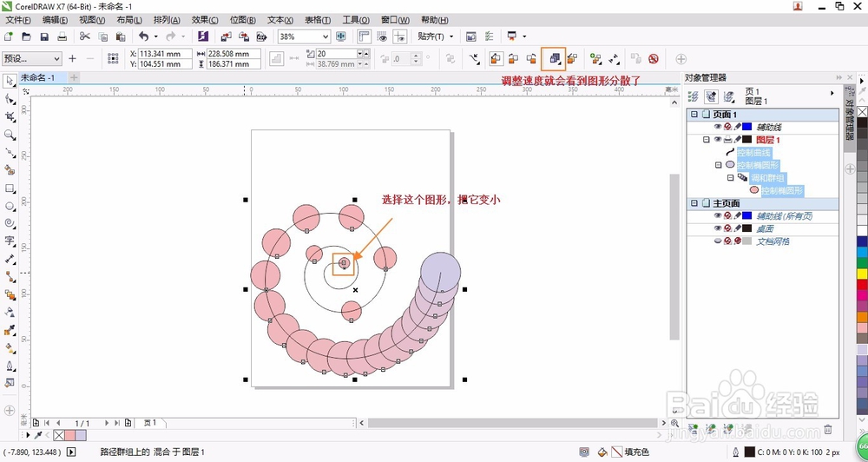This screenshot has height=462, width=868.
Task: Open the Object and color acceleration icon
Action: pyautogui.click(x=554, y=59)
